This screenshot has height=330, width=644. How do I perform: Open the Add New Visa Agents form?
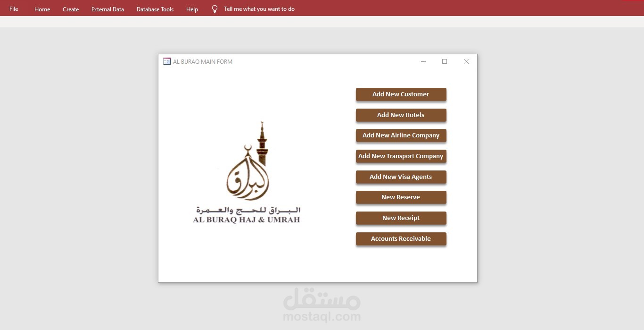(401, 177)
